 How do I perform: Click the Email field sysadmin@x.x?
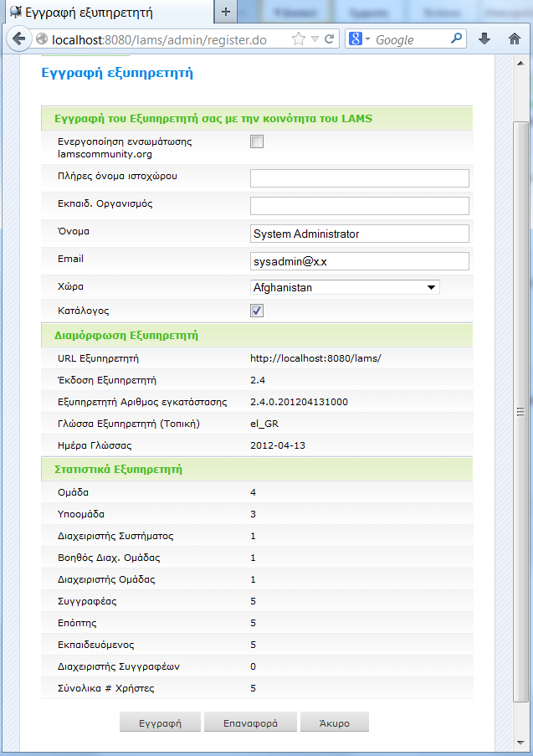360,261
